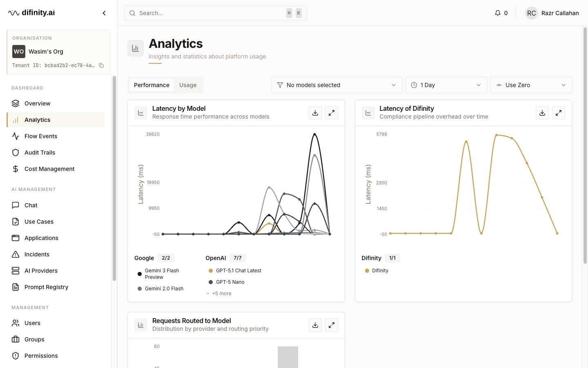Download Requests Routed to Model chart

pyautogui.click(x=315, y=325)
